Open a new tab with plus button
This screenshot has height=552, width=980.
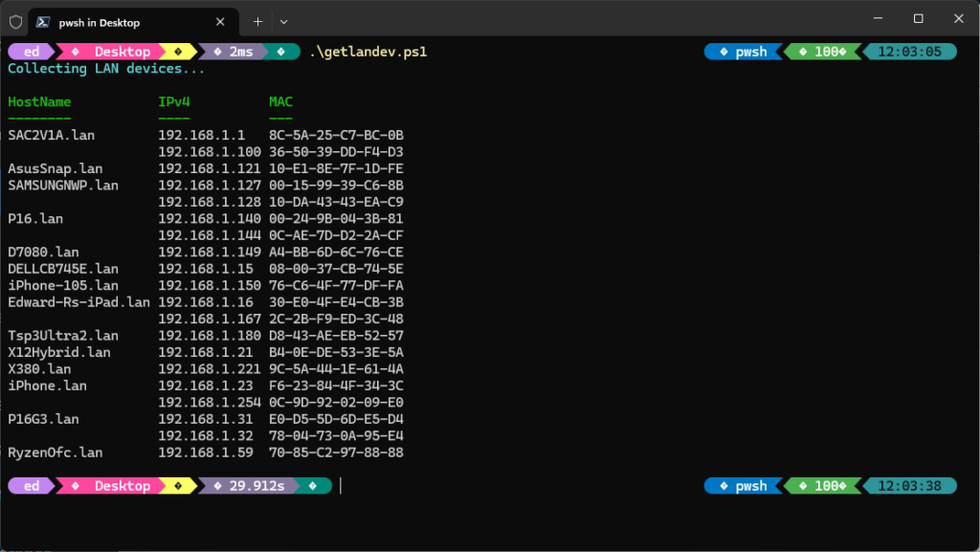coord(257,21)
